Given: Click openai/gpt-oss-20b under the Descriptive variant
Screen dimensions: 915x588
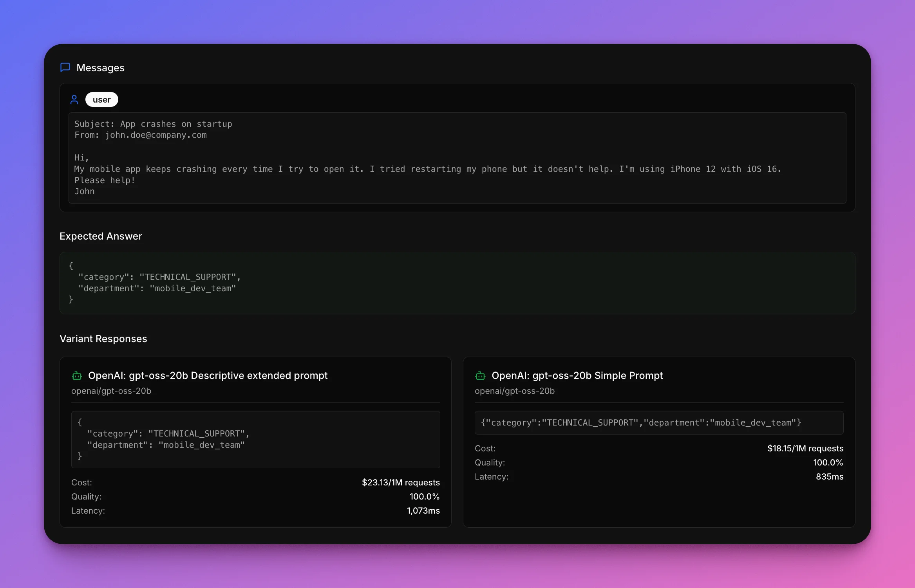Looking at the screenshot, I should (x=111, y=391).
